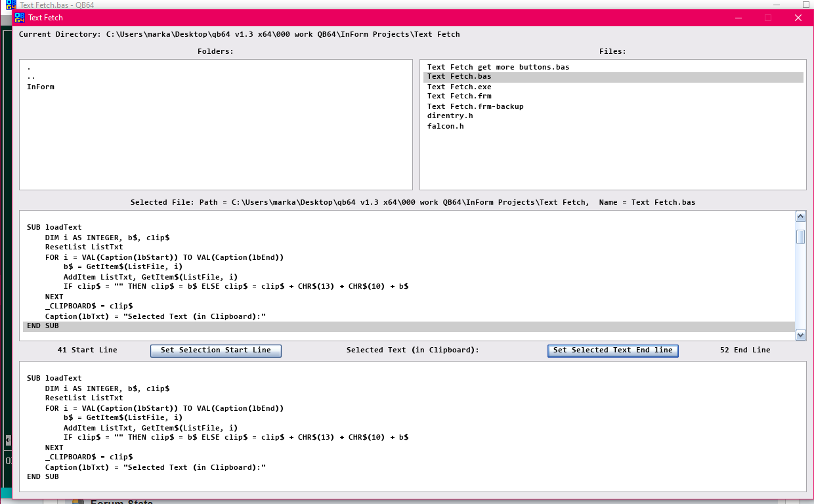
Task: Click scroll up arrow of file text list
Action: point(800,217)
